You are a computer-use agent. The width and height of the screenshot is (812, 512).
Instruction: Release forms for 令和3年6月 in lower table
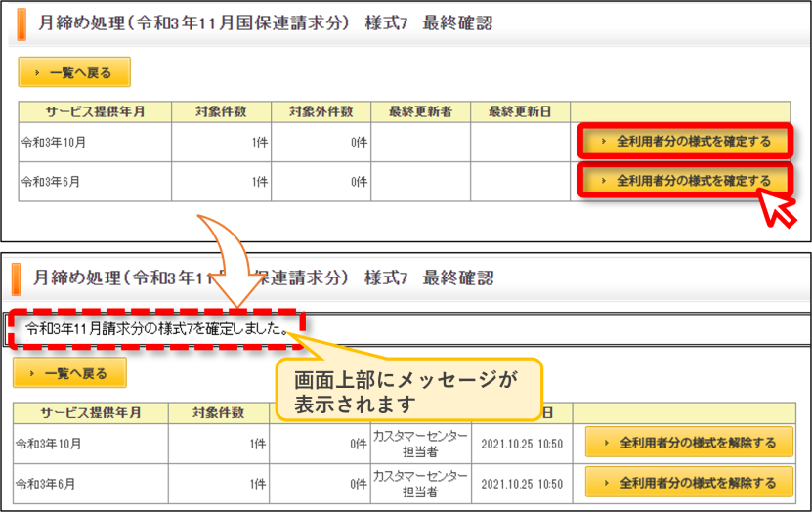pos(689,482)
